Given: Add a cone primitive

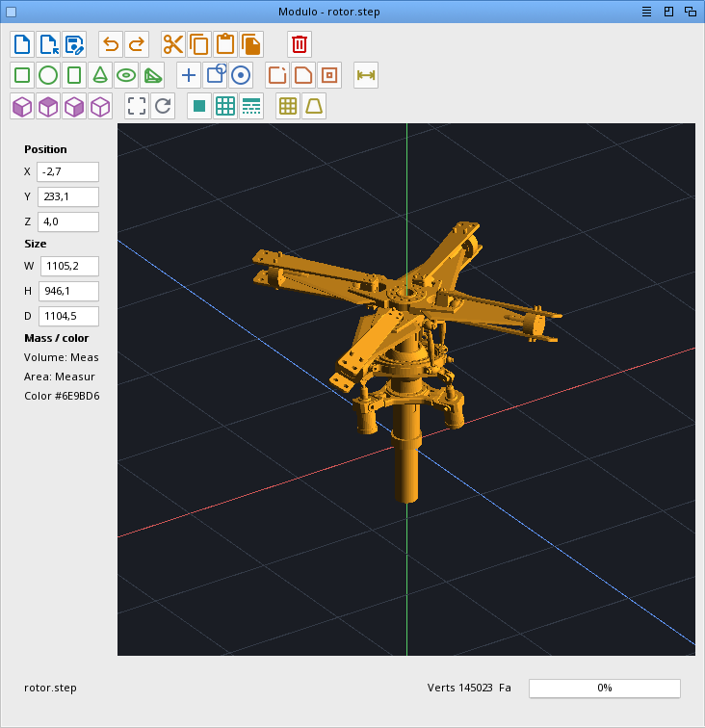Looking at the screenshot, I should point(100,75).
